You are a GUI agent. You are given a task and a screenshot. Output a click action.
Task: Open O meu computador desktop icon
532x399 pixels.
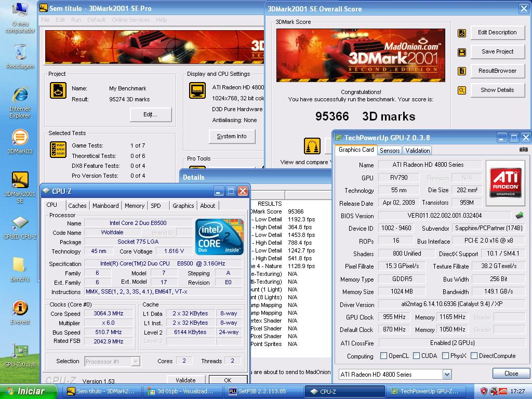[20, 18]
